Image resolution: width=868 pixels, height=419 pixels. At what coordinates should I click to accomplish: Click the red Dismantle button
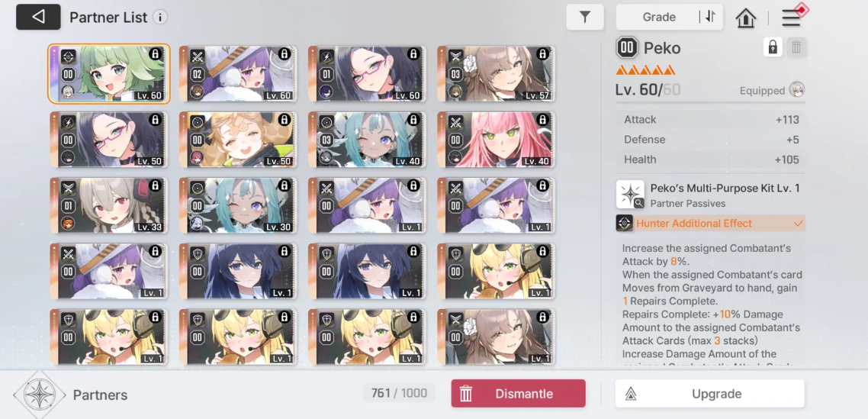tap(518, 394)
